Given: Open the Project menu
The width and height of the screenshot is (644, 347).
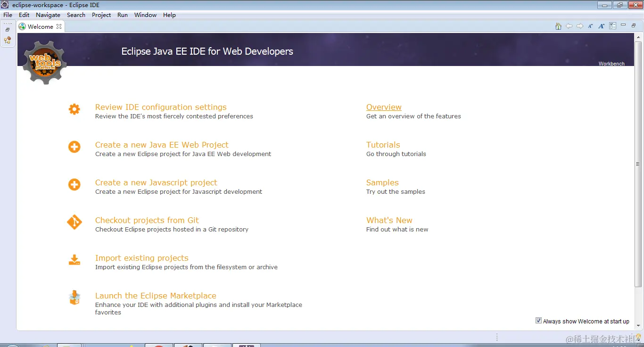Looking at the screenshot, I should 101,15.
